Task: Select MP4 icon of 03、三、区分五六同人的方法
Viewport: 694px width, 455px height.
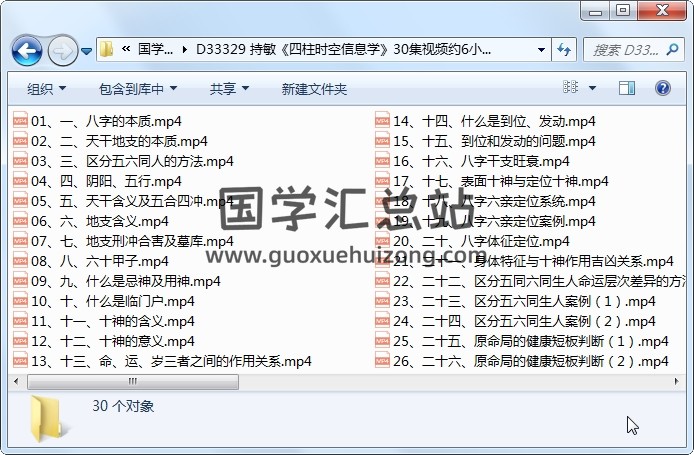Action: point(20,160)
